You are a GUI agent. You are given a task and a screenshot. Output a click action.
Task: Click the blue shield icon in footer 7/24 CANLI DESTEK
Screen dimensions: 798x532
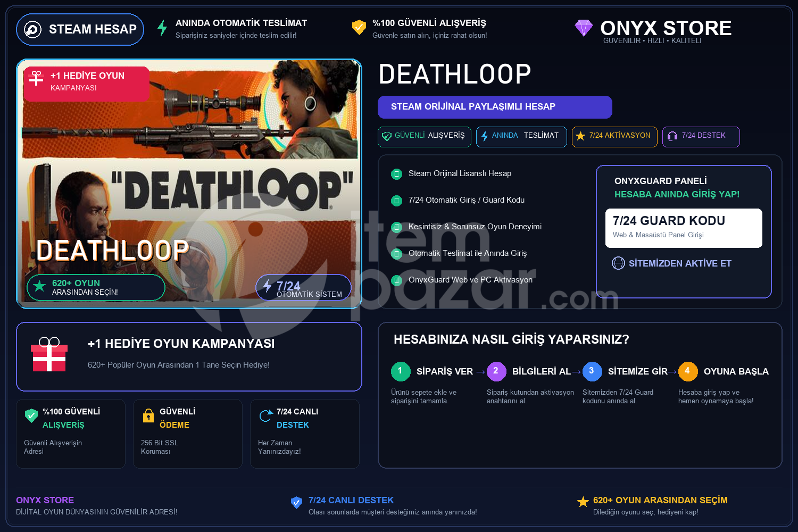point(297,503)
